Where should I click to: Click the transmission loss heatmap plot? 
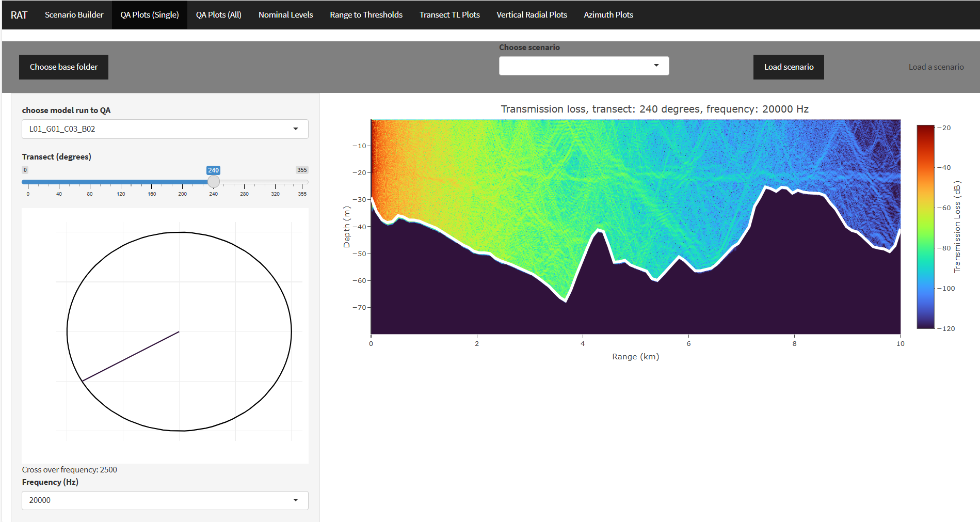[636, 227]
